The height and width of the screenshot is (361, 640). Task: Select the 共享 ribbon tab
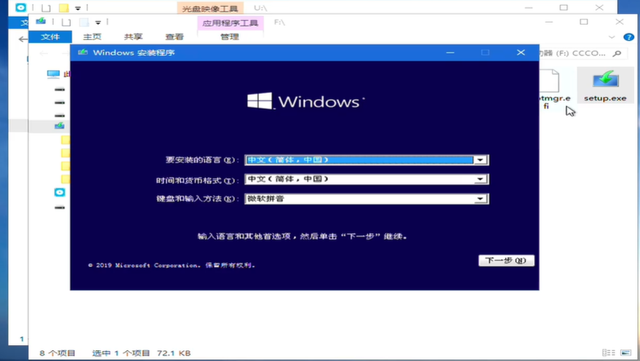(x=133, y=37)
